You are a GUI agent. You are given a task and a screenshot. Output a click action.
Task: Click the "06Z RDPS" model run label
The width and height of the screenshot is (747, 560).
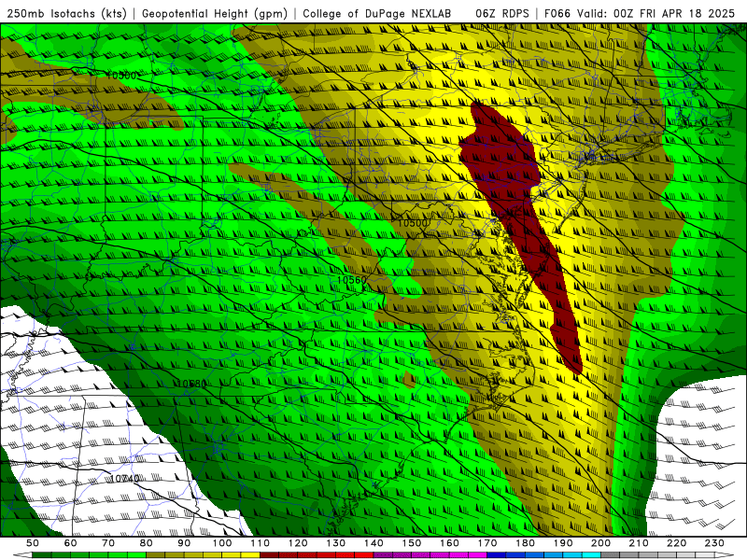coord(502,14)
